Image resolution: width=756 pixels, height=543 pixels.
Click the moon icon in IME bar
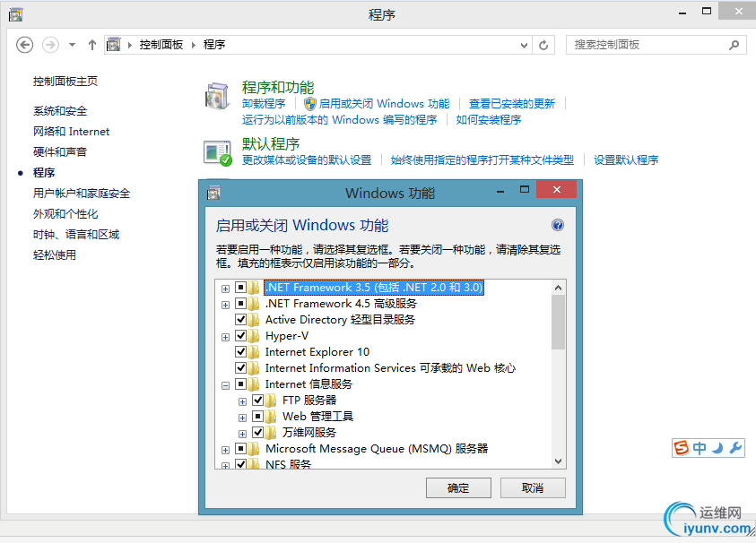pyautogui.click(x=717, y=448)
